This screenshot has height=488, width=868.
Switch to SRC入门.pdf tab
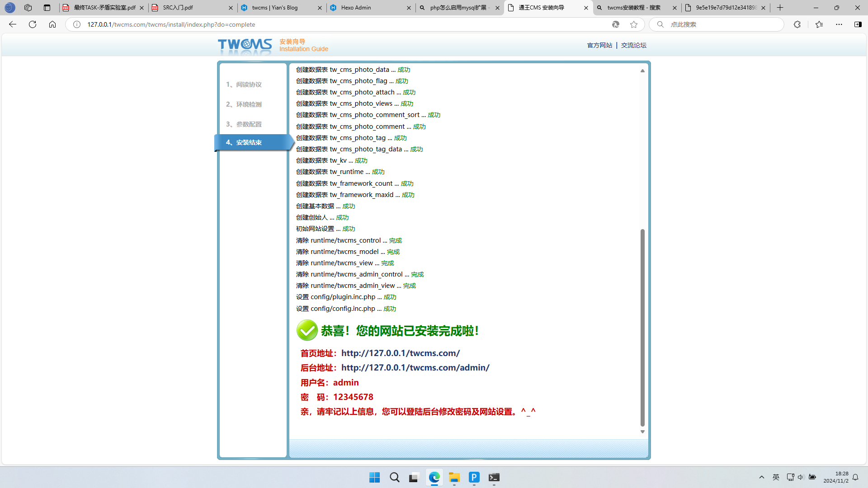pos(193,8)
